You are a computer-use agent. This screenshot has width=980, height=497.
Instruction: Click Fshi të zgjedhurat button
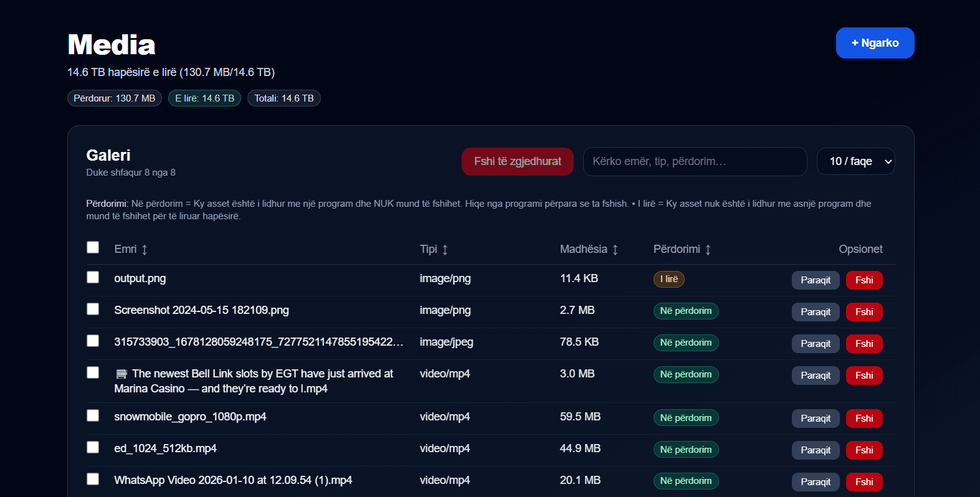click(517, 161)
